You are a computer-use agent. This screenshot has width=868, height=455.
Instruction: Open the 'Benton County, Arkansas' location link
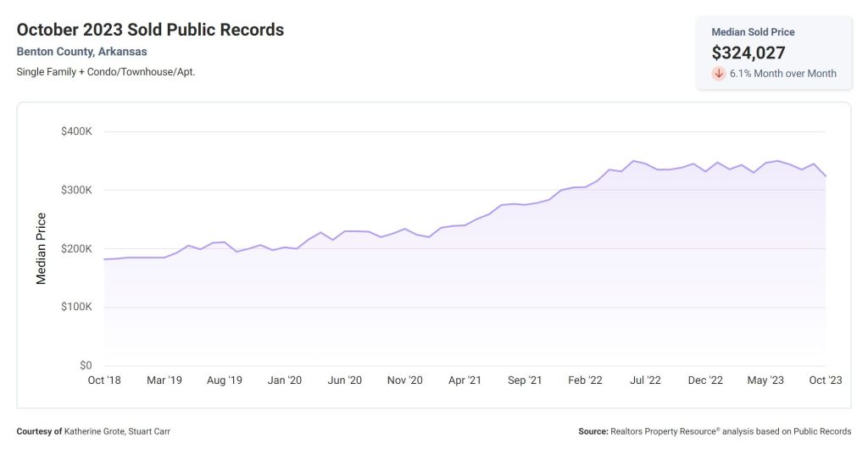[x=81, y=52]
